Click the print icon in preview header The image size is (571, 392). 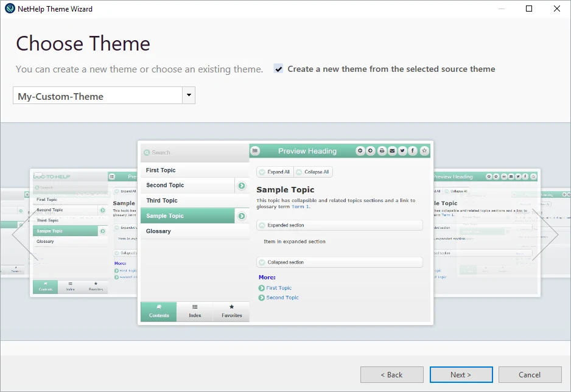tap(382, 151)
